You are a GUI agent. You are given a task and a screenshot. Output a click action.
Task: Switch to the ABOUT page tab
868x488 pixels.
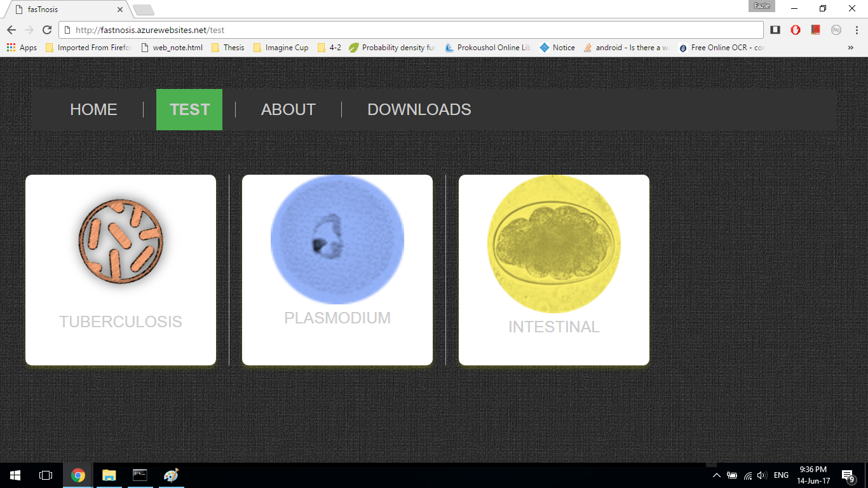[x=288, y=109]
